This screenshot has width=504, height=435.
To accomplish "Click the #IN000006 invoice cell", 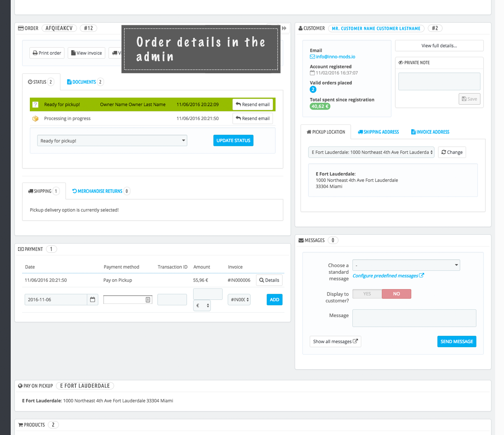I will pyautogui.click(x=239, y=280).
